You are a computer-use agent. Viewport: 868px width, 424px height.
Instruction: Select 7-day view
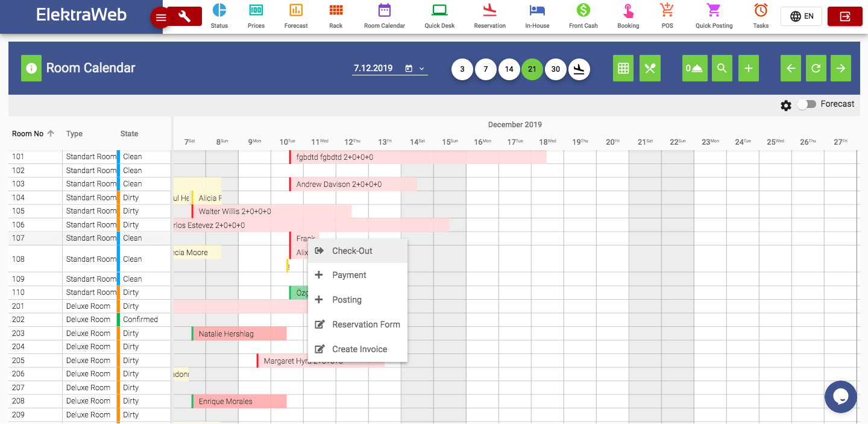(x=485, y=69)
